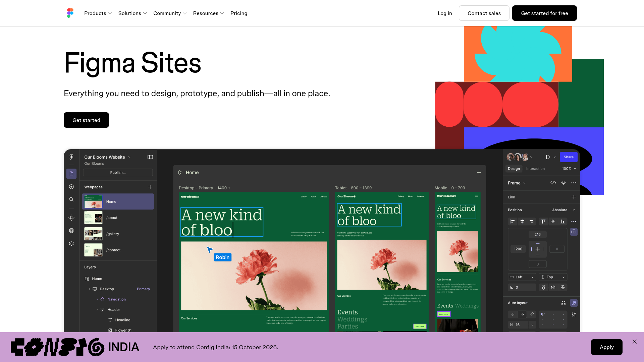Open the Solutions menu

[x=132, y=13]
